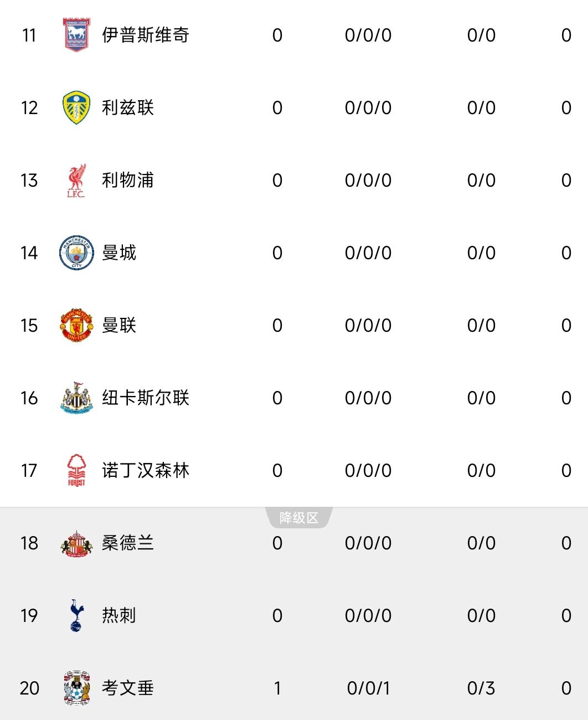The image size is (588, 720).
Task: Open the Coventry City crest icon
Action: tap(76, 688)
